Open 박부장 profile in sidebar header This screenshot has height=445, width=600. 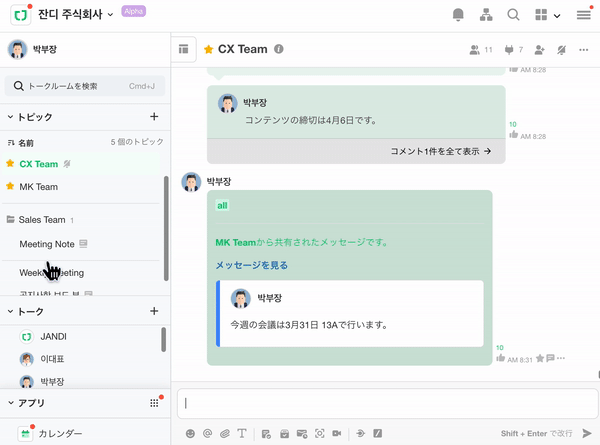pos(33,49)
